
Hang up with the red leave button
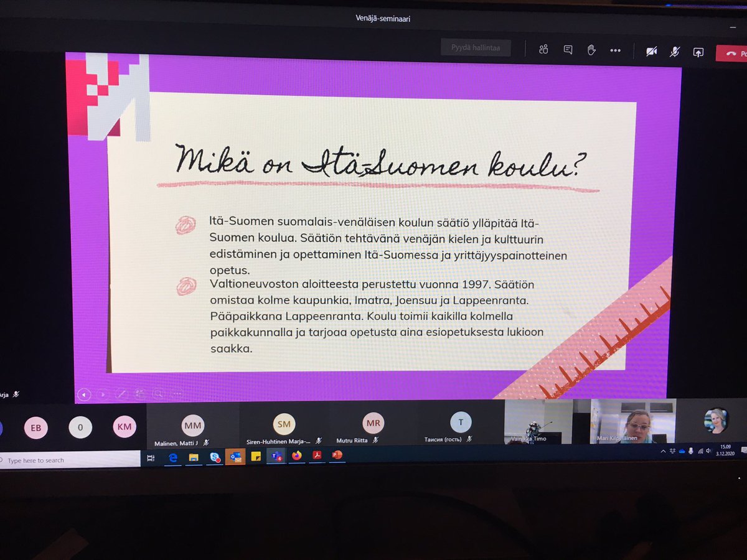(x=732, y=54)
